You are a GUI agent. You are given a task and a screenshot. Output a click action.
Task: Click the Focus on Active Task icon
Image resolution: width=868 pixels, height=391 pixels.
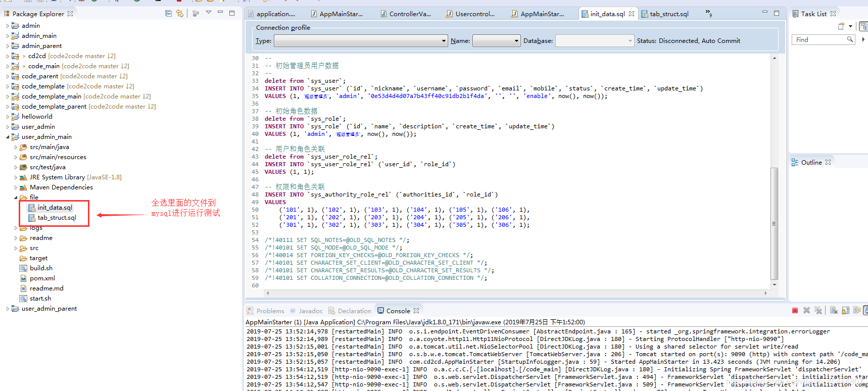pyautogui.click(x=196, y=14)
